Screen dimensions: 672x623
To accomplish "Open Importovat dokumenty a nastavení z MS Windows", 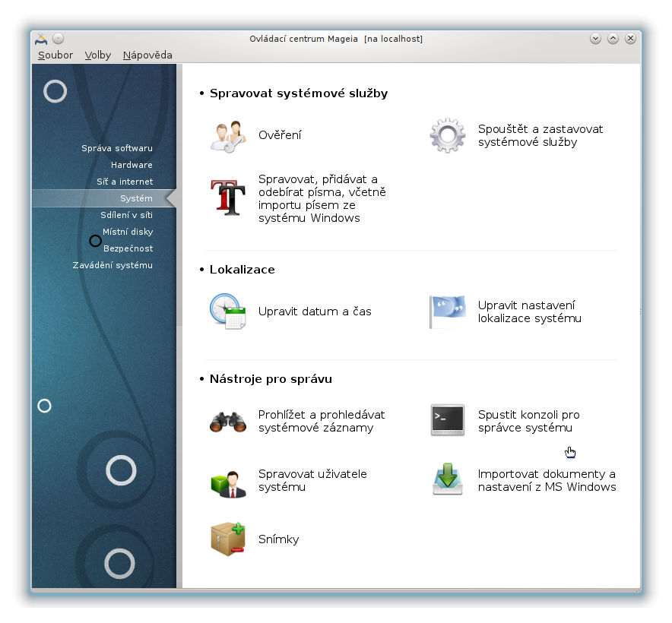I will click(547, 480).
